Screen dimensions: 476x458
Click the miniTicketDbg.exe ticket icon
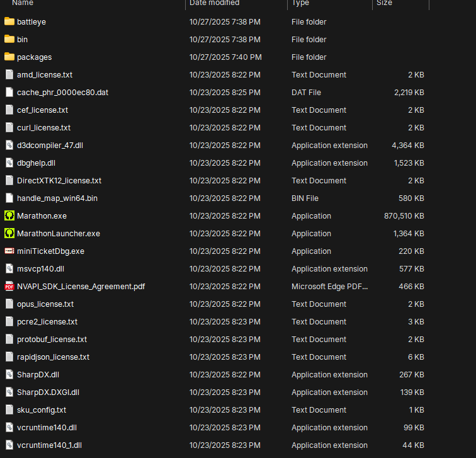pyautogui.click(x=9, y=251)
